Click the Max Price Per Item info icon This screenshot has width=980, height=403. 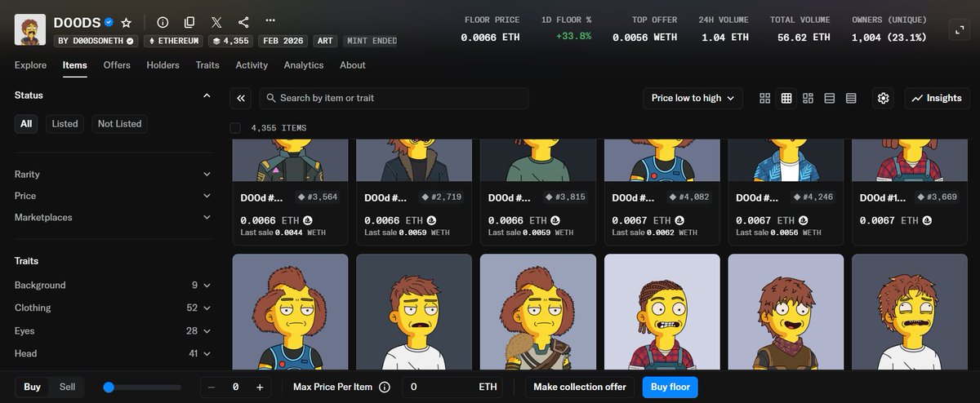385,387
